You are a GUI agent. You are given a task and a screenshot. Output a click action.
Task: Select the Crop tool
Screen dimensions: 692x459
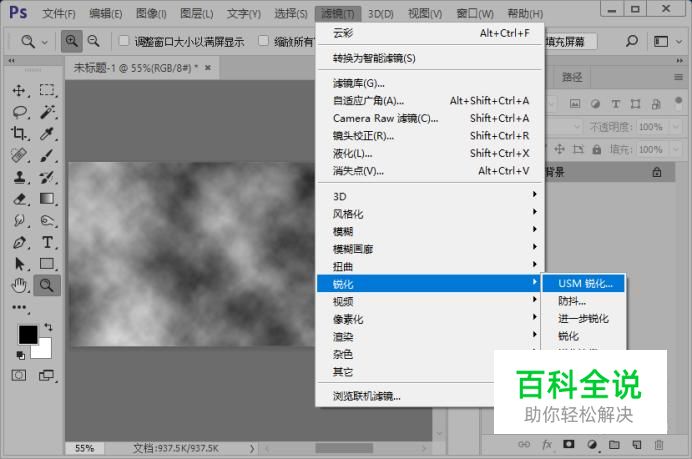pos(19,133)
